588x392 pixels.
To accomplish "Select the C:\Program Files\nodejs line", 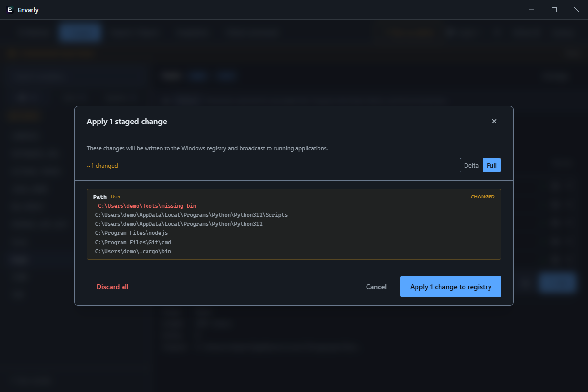I will pyautogui.click(x=131, y=233).
